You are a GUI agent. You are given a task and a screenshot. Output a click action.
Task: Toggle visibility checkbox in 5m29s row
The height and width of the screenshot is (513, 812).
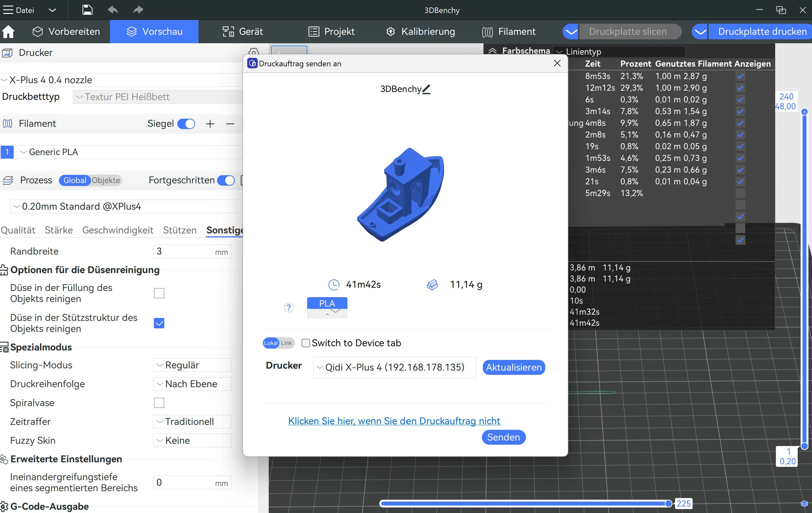pyautogui.click(x=740, y=193)
